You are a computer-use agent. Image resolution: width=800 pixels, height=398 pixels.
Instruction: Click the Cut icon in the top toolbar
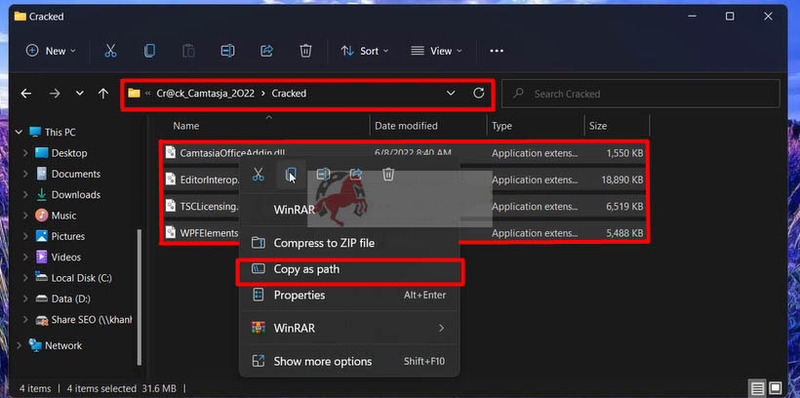coord(110,51)
